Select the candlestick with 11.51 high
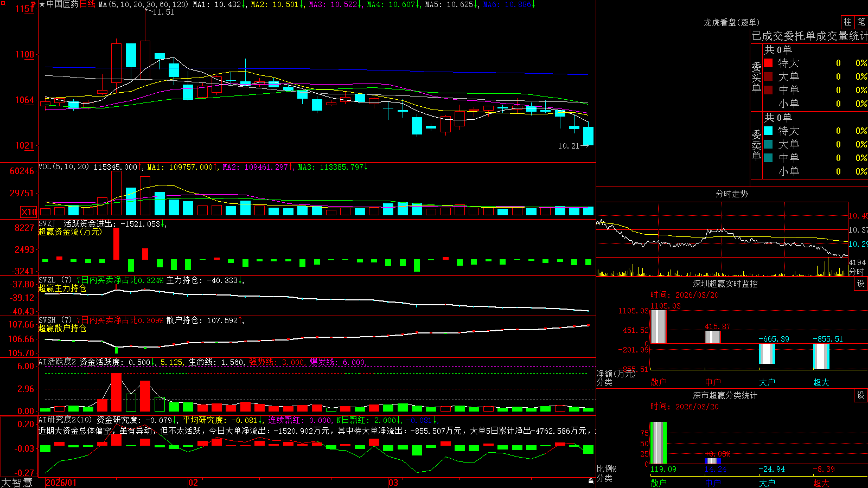The width and height of the screenshot is (868, 488). click(x=145, y=60)
